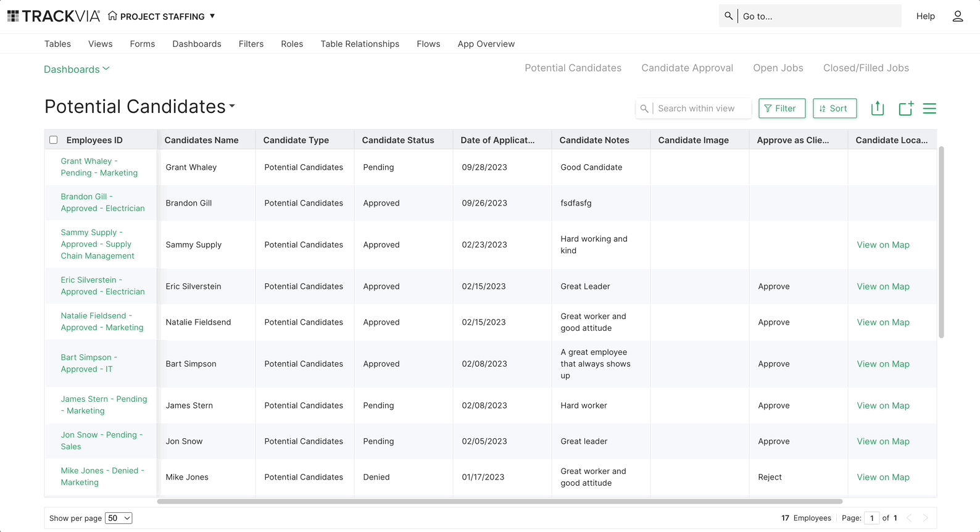Click the horizontal table scrollbar
This screenshot has width=980, height=532.
500,501
